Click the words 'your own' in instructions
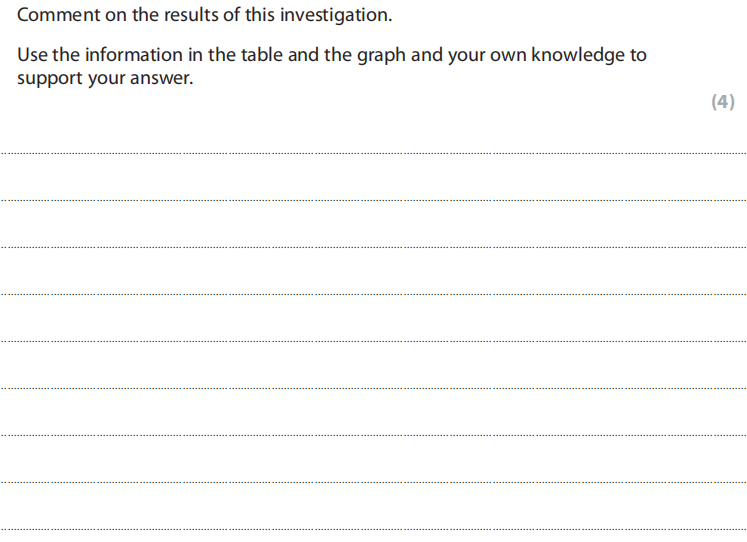The height and width of the screenshot is (542, 747). [x=488, y=56]
